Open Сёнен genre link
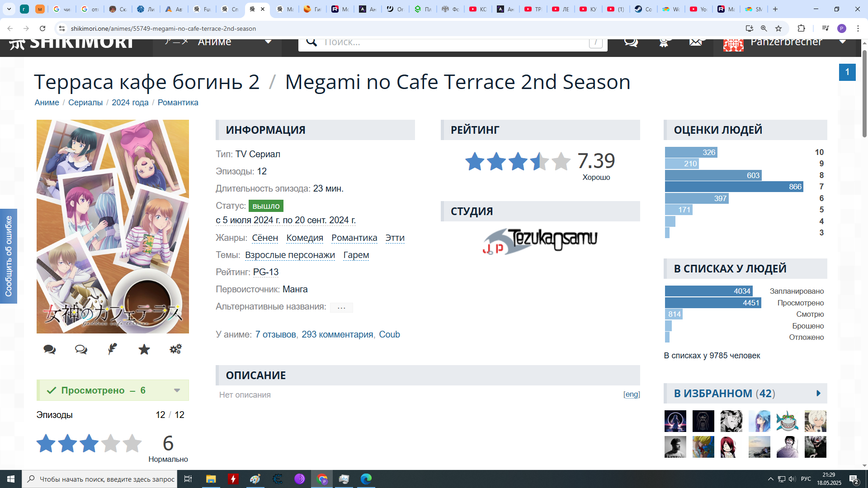This screenshot has height=488, width=868. [265, 238]
